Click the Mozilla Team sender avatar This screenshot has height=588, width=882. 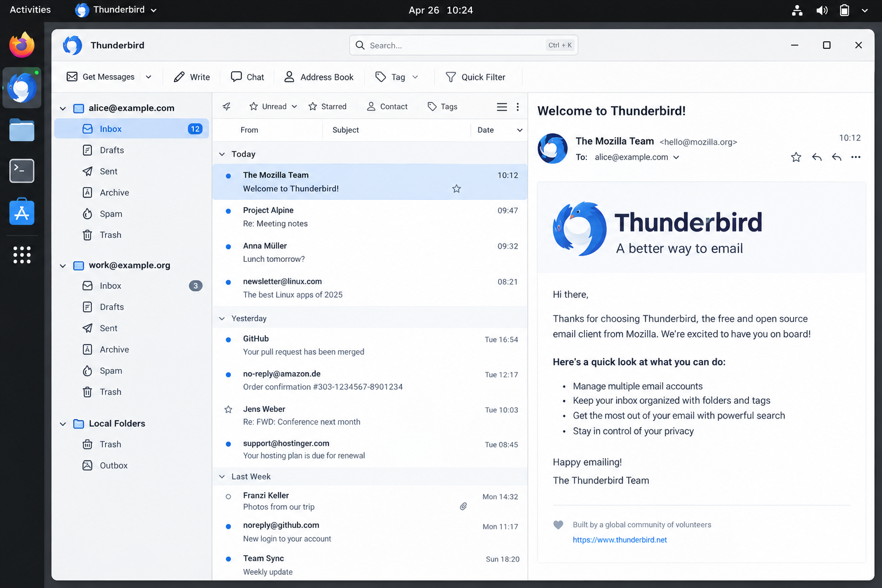(552, 149)
